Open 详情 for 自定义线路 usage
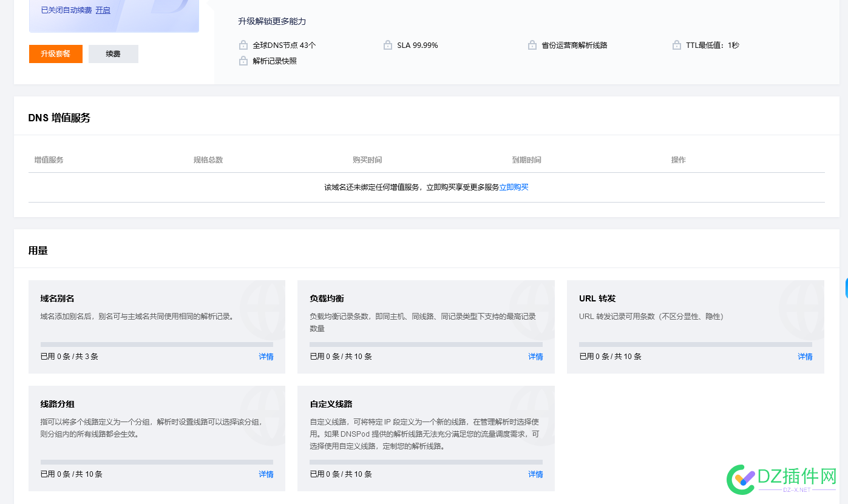This screenshot has width=848, height=504. (535, 474)
